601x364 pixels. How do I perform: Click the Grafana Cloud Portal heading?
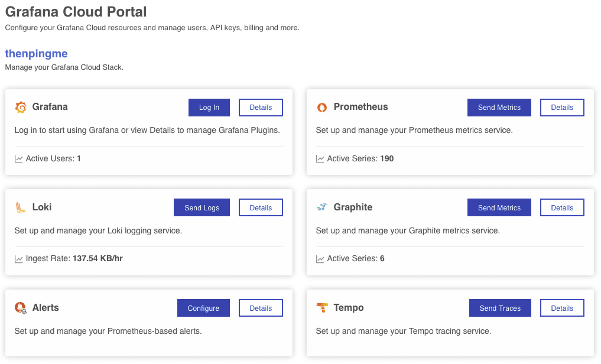tap(76, 12)
